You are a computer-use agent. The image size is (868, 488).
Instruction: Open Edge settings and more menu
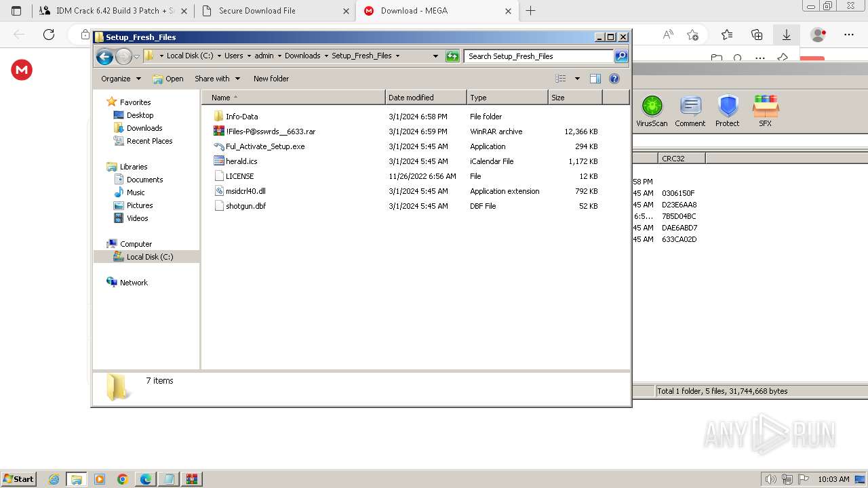[x=849, y=35]
